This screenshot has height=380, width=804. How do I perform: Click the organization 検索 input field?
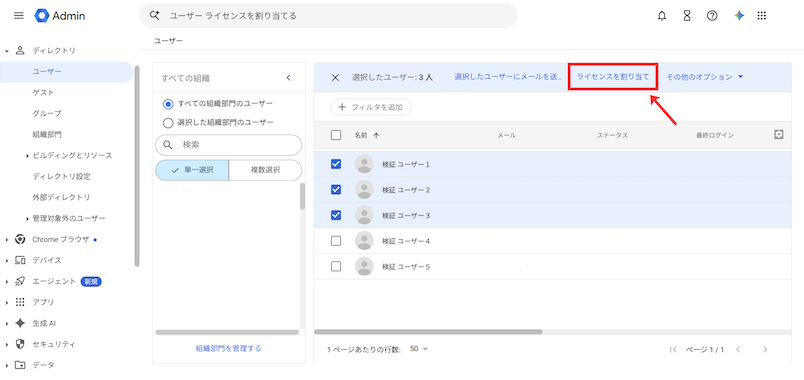tap(229, 145)
